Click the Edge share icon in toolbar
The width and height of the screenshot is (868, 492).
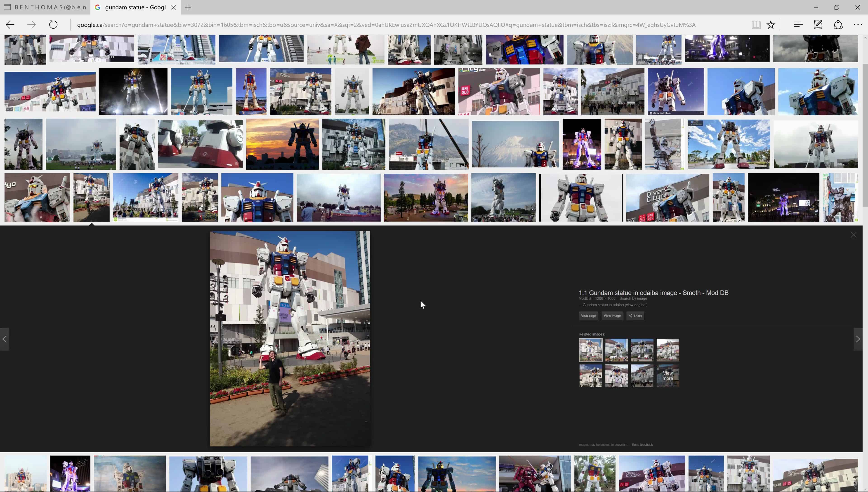838,24
